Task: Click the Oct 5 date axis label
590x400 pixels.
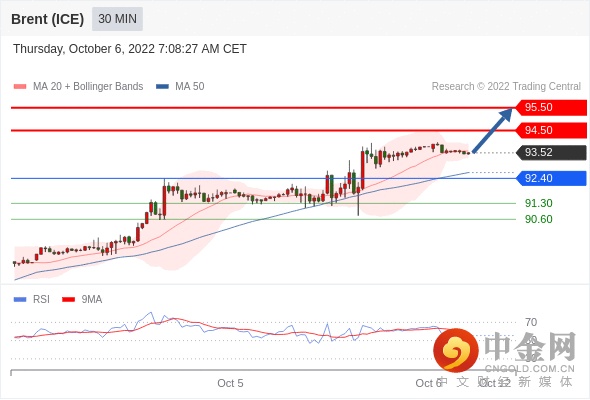Action: click(x=230, y=383)
